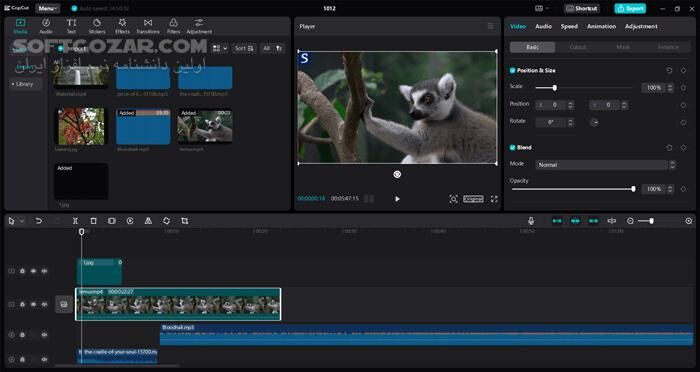Open the Text tools tab
This screenshot has width=700, height=372.
pyautogui.click(x=71, y=26)
